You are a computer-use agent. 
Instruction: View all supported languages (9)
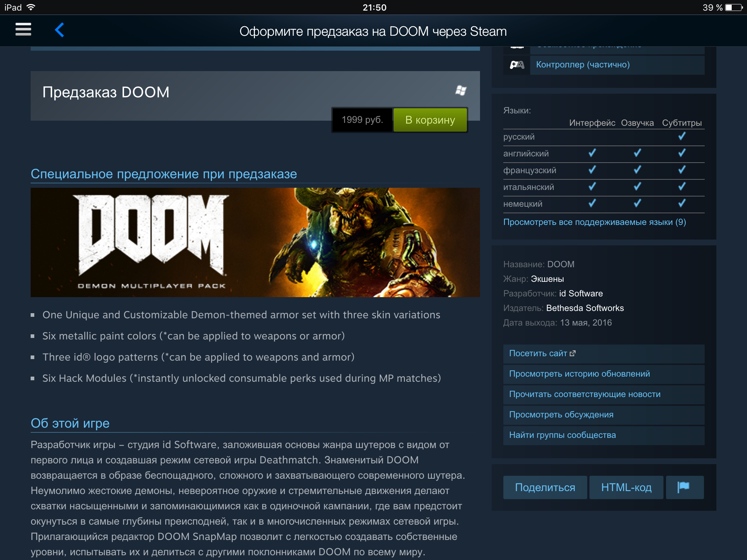(595, 222)
